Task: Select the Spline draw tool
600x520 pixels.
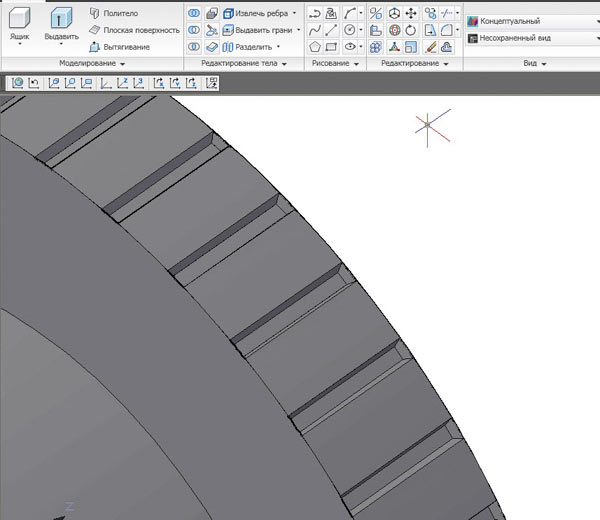Action: (314, 30)
